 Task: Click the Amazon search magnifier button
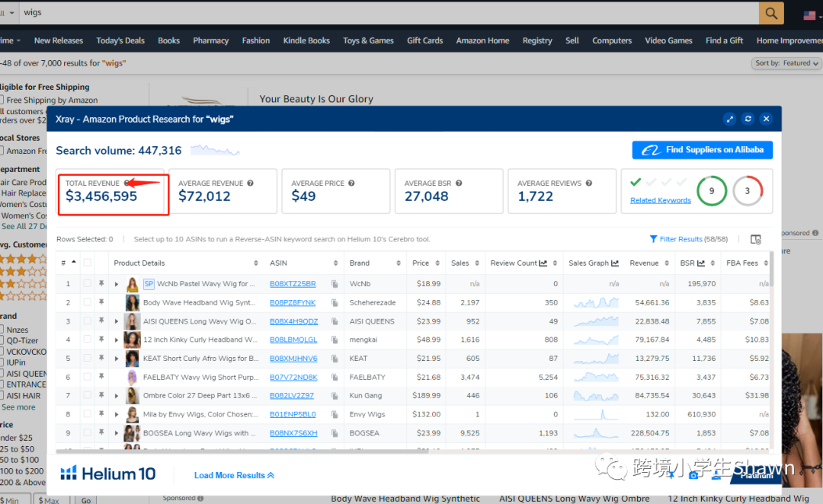[770, 12]
